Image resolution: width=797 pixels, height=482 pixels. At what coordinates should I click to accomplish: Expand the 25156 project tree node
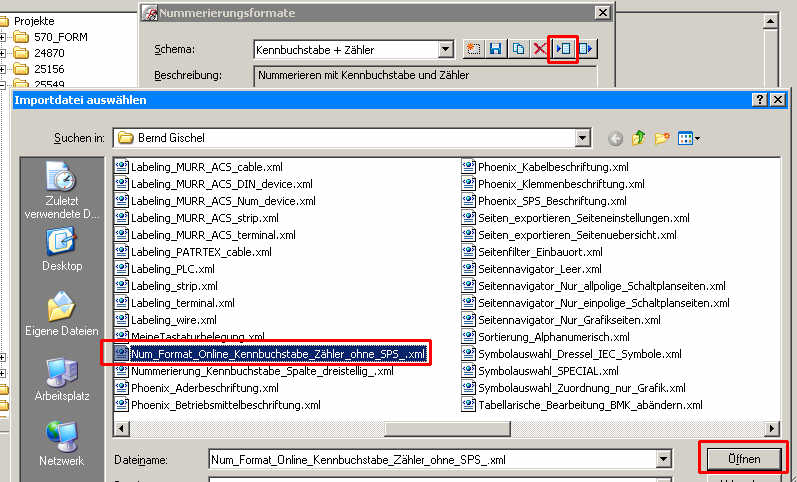(x=2, y=69)
